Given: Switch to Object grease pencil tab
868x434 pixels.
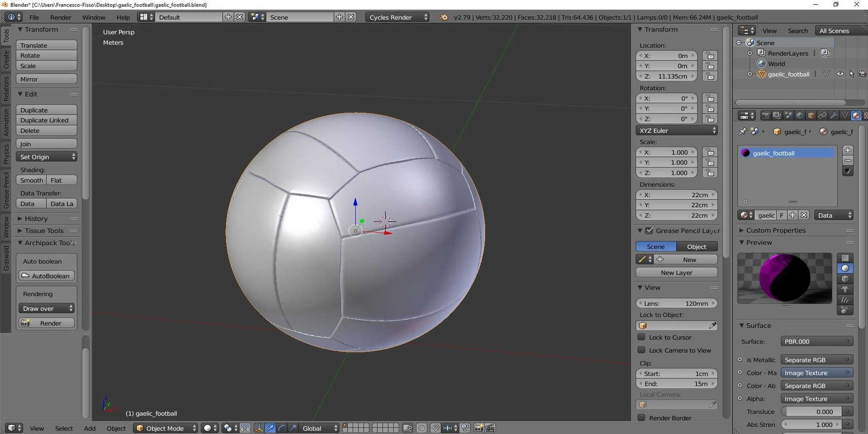Looking at the screenshot, I should pos(697,247).
